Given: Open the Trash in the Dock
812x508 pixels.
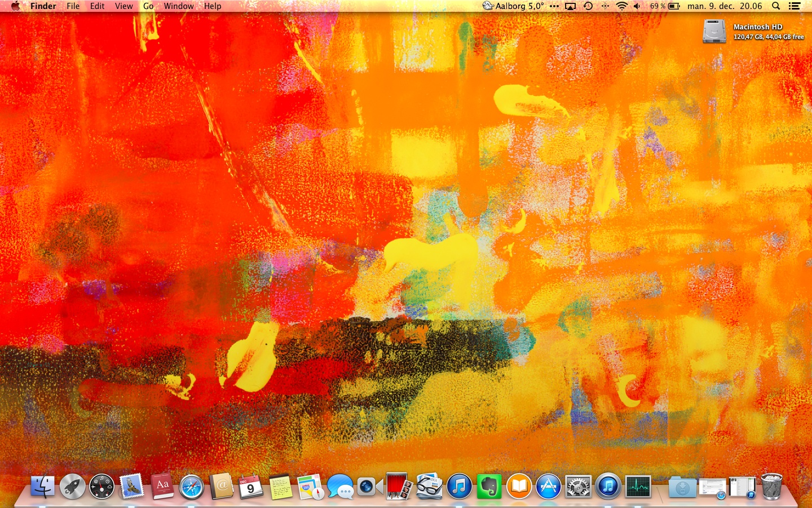Looking at the screenshot, I should tap(771, 487).
